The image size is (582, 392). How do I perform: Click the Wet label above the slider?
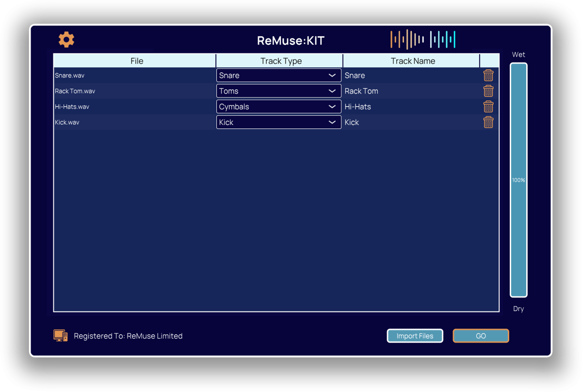(x=518, y=54)
